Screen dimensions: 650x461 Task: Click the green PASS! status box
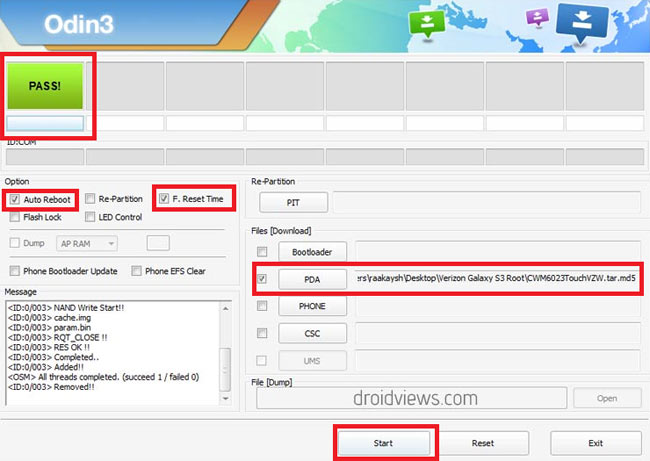pyautogui.click(x=45, y=86)
